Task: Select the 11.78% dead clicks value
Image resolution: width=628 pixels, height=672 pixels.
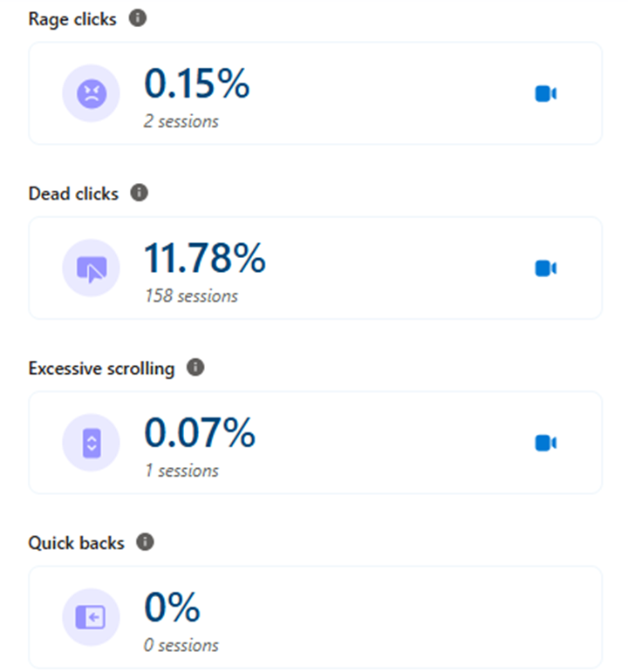Action: coord(205,258)
